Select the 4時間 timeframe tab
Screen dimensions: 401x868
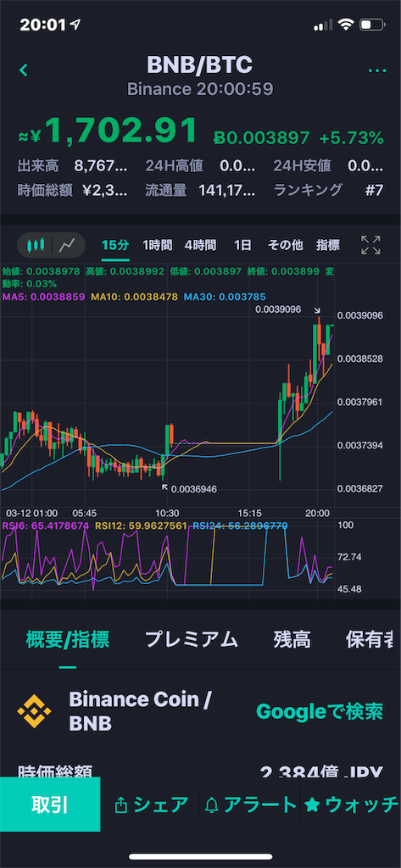tap(200, 245)
